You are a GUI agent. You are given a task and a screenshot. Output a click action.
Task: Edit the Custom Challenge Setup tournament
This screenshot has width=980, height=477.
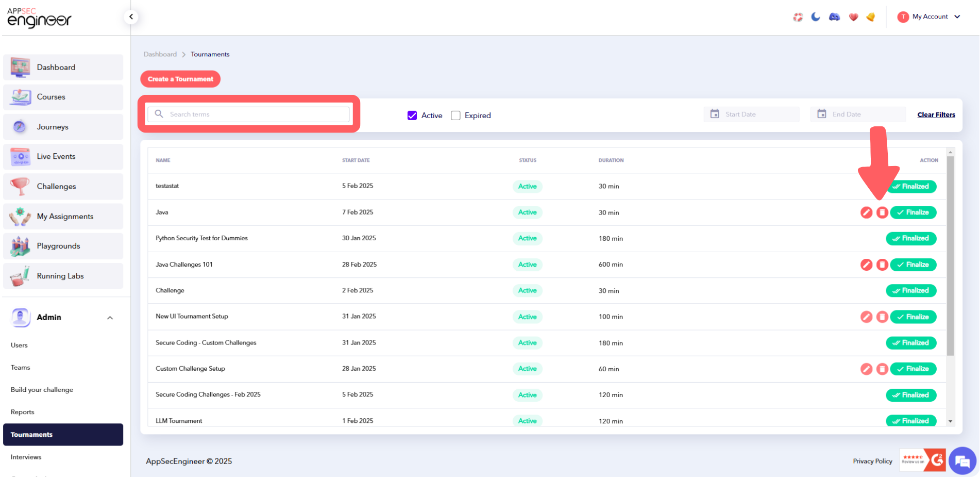pos(866,369)
